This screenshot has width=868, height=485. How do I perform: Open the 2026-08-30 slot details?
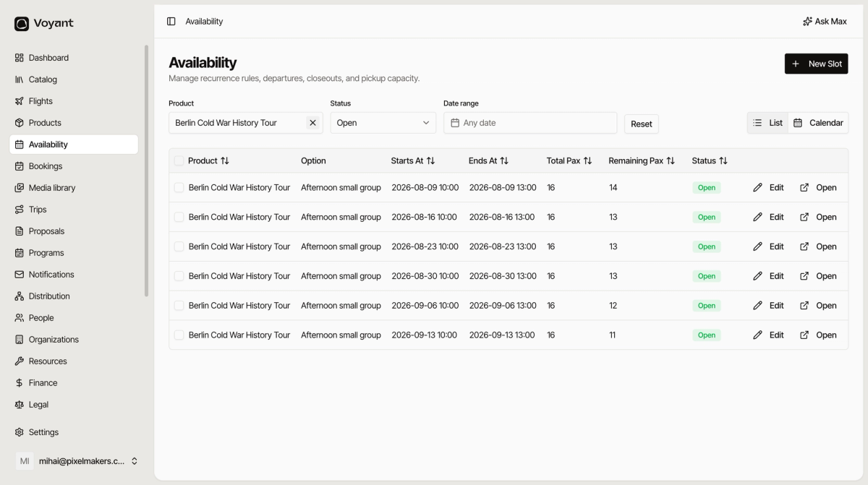tap(818, 276)
